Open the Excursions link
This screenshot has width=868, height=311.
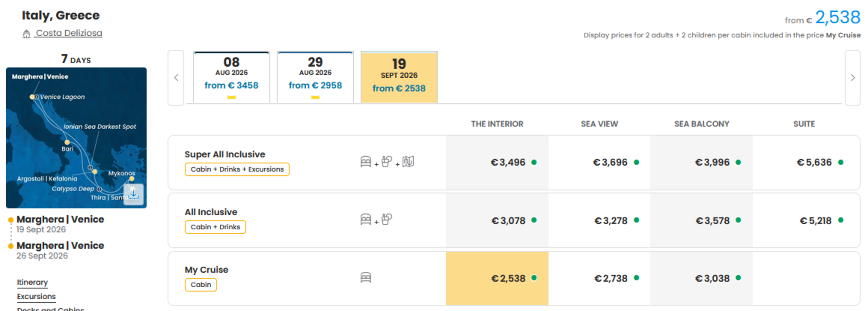pyautogui.click(x=36, y=297)
